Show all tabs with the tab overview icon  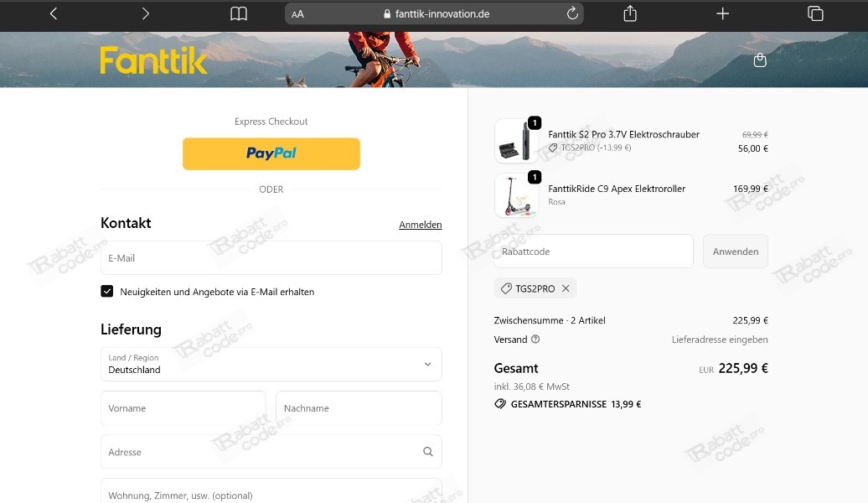click(814, 13)
